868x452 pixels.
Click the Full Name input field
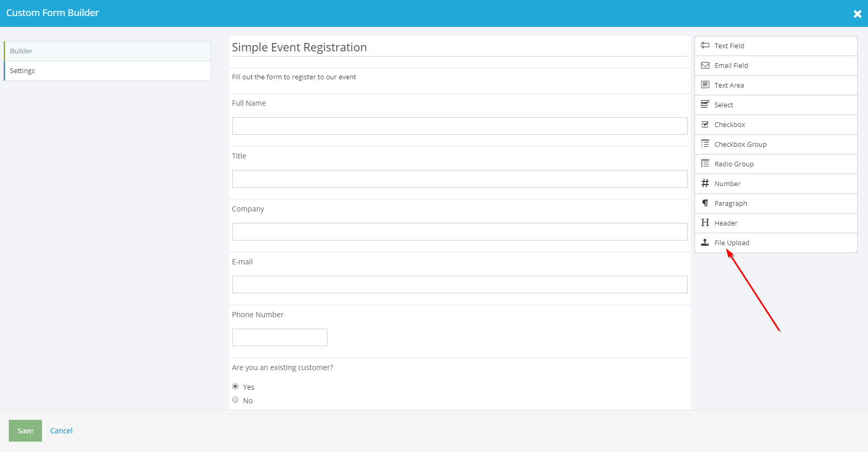click(460, 126)
